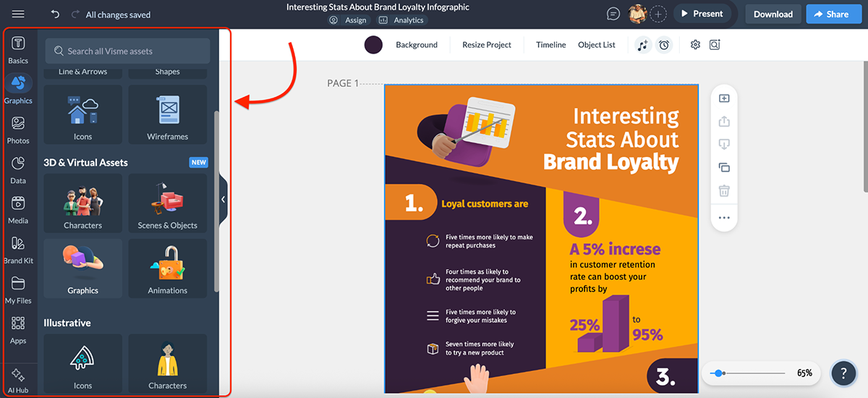
Task: Redo the last change
Action: [x=76, y=14]
